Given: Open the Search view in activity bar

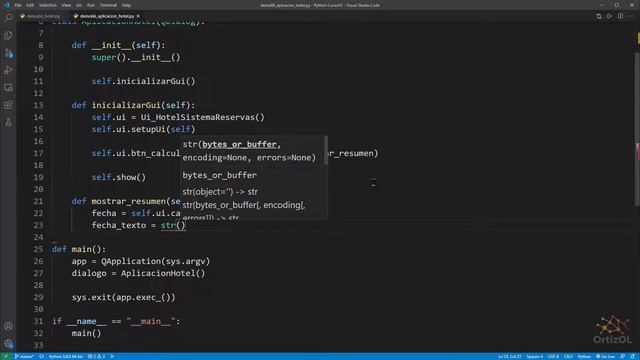Looking at the screenshot, I should point(8,18).
